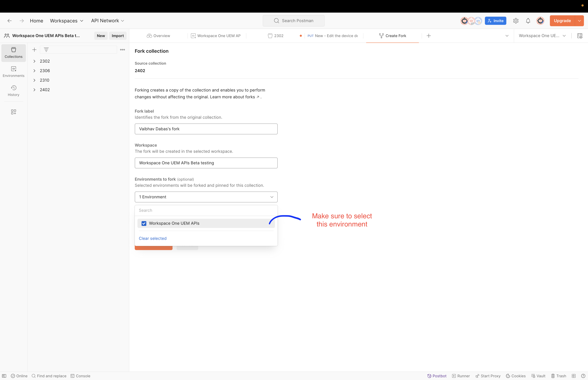
Task: Open Postbot from the status bar
Action: pos(437,376)
